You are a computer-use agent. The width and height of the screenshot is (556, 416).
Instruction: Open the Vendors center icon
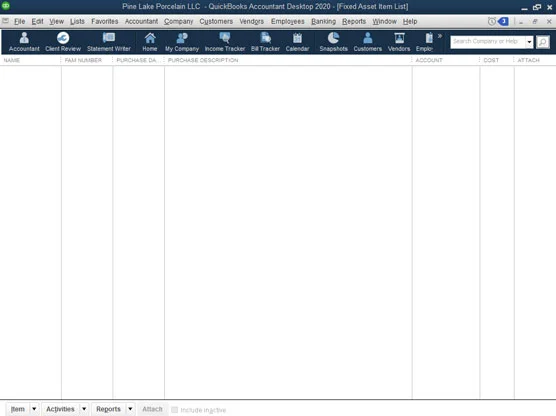click(399, 42)
